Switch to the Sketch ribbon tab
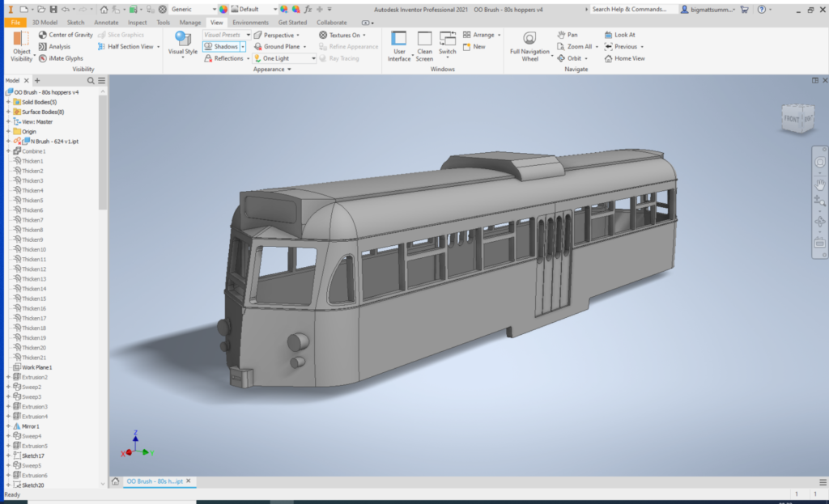 click(75, 23)
